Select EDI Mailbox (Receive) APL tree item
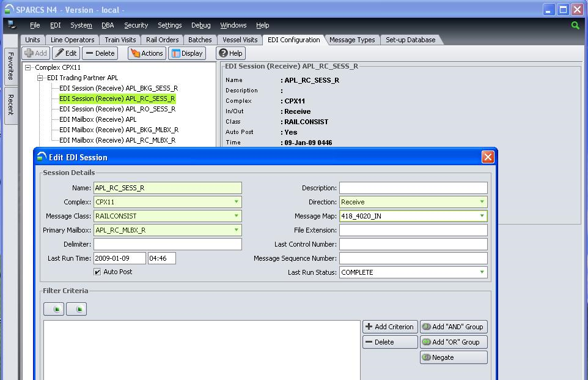Screen dimensions: 588x380 pos(98,119)
